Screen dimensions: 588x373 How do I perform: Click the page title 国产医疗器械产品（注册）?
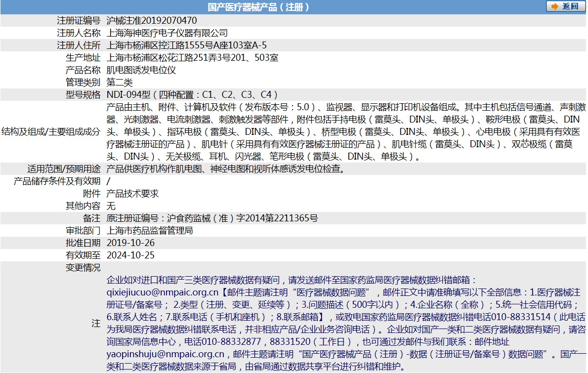259,7
